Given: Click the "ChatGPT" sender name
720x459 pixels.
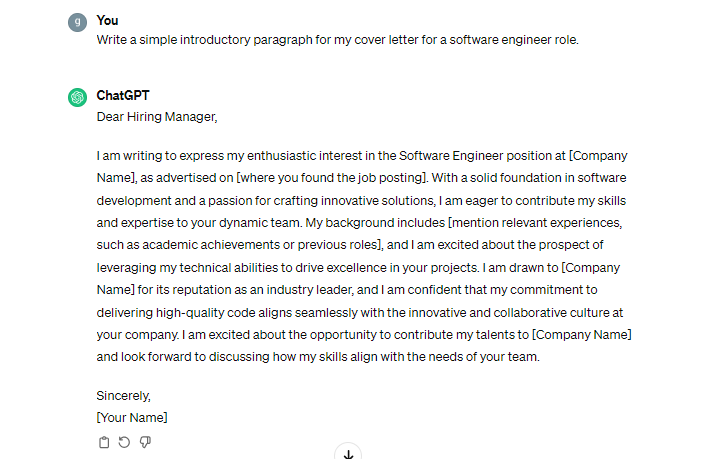Looking at the screenshot, I should tap(124, 96).
